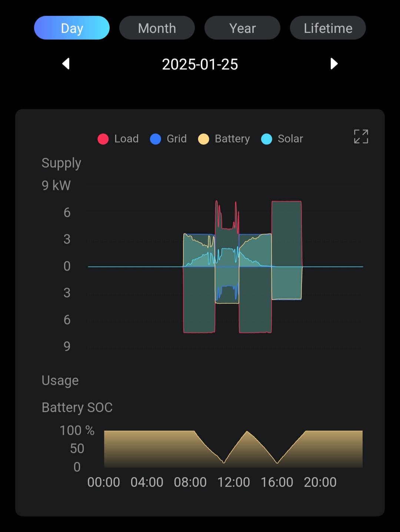Switch to the Year tab

(x=242, y=28)
